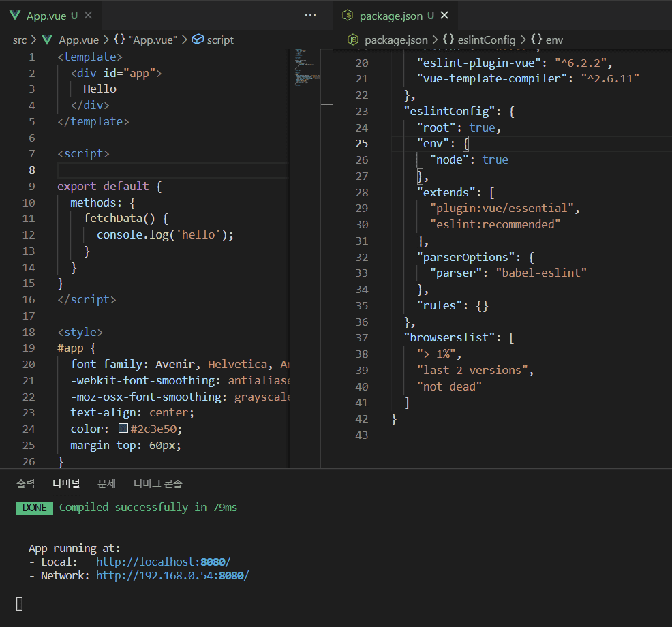Click the minimap in App.vue editor
Image resolution: width=672 pixels, height=627 pixels.
[x=303, y=68]
